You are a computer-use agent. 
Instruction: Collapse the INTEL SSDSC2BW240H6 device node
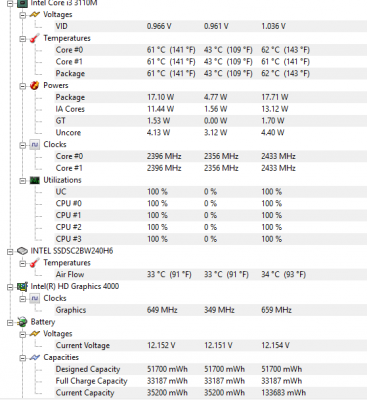click(10, 251)
